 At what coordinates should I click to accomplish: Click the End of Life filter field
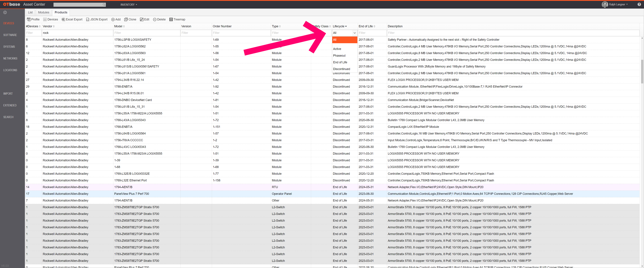(x=372, y=33)
